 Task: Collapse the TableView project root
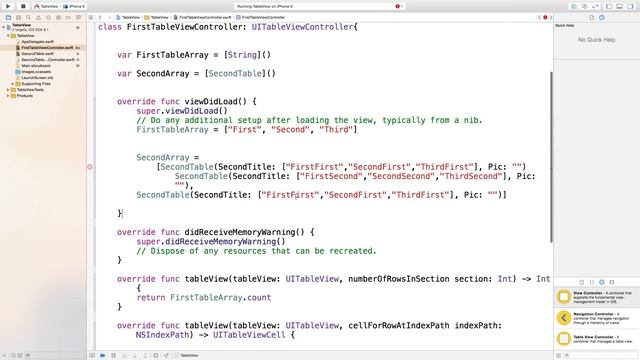coord(4,27)
